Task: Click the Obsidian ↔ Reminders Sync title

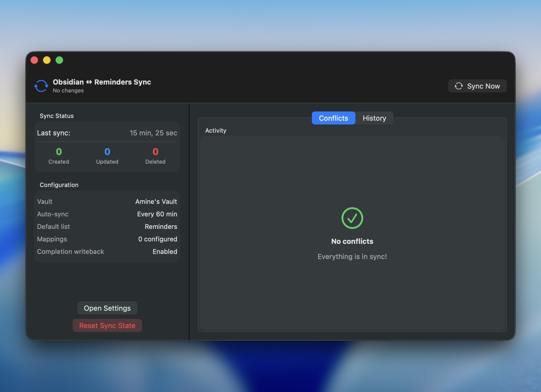Action: [102, 82]
